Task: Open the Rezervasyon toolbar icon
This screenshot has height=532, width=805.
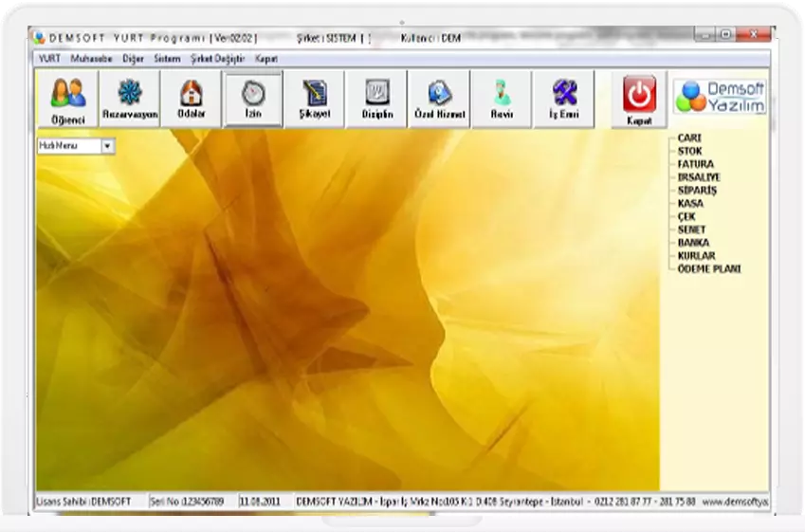Action: pos(129,99)
